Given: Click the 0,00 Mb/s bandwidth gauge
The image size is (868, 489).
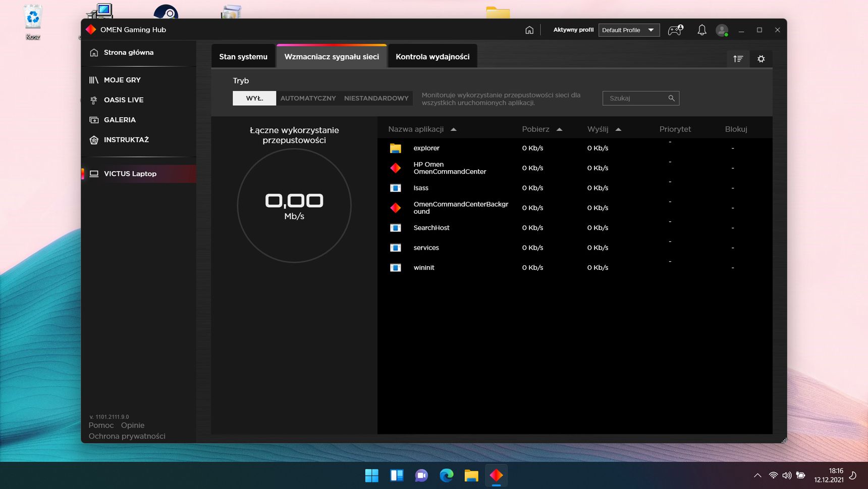Looking at the screenshot, I should [294, 206].
